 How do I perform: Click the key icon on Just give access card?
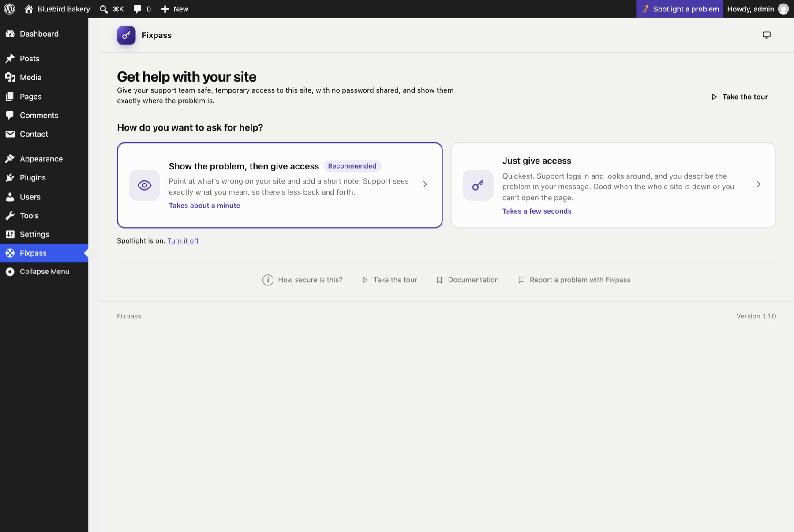tap(478, 185)
